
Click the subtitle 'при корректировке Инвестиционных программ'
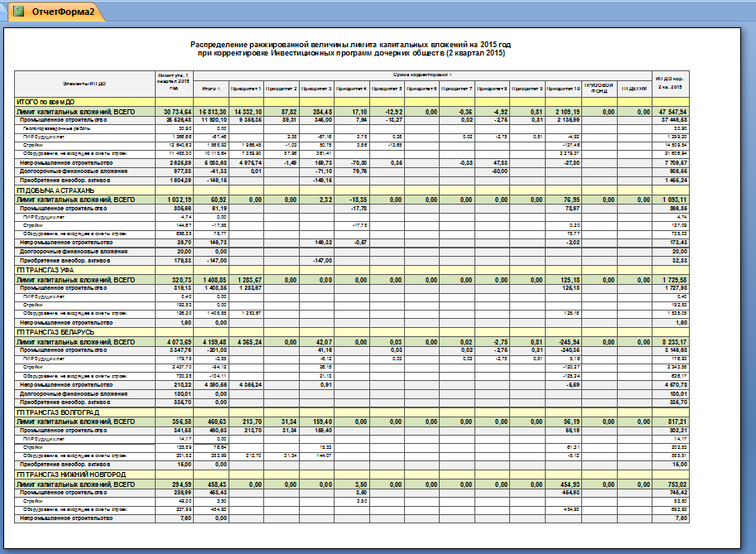(351, 53)
